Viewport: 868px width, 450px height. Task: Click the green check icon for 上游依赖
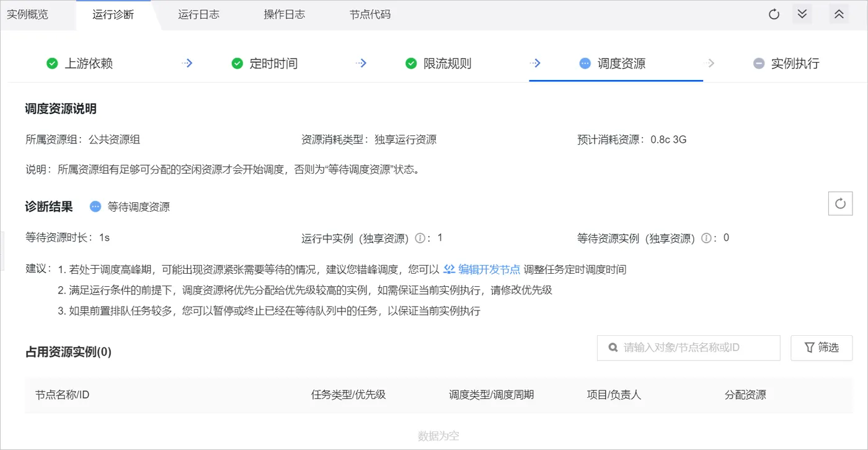(x=52, y=63)
